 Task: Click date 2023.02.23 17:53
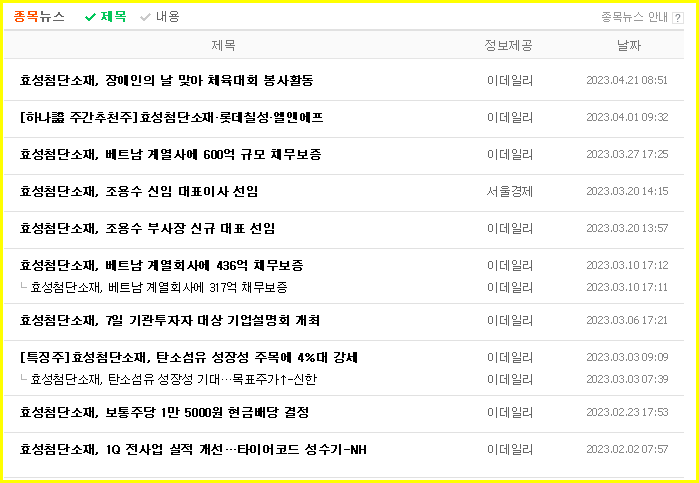627,412
